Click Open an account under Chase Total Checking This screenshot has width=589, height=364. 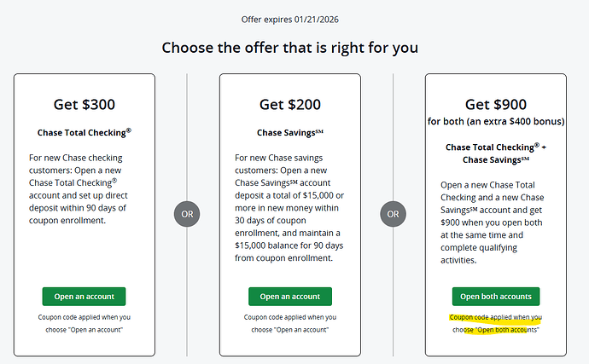(x=84, y=296)
